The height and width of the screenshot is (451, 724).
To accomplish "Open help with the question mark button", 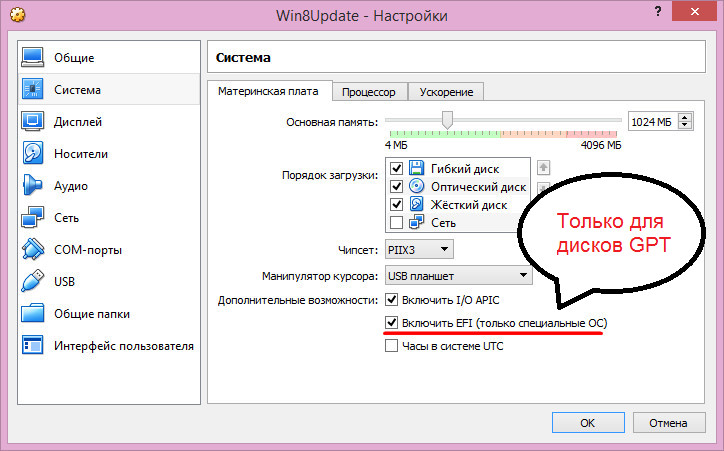I will pos(658,12).
